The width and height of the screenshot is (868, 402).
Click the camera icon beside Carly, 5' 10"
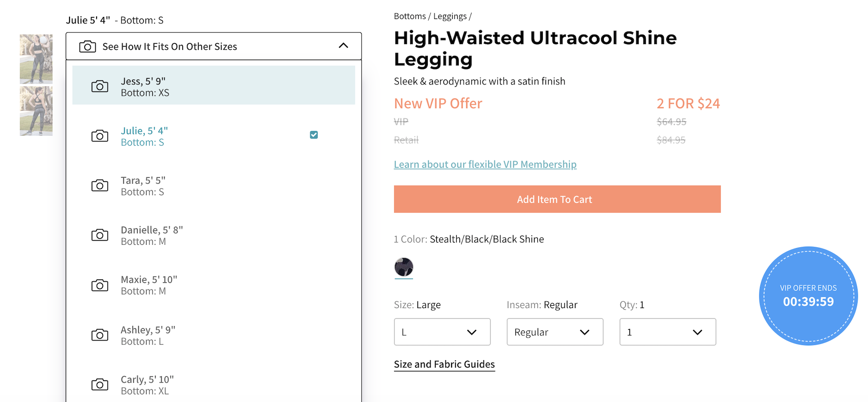tap(99, 384)
